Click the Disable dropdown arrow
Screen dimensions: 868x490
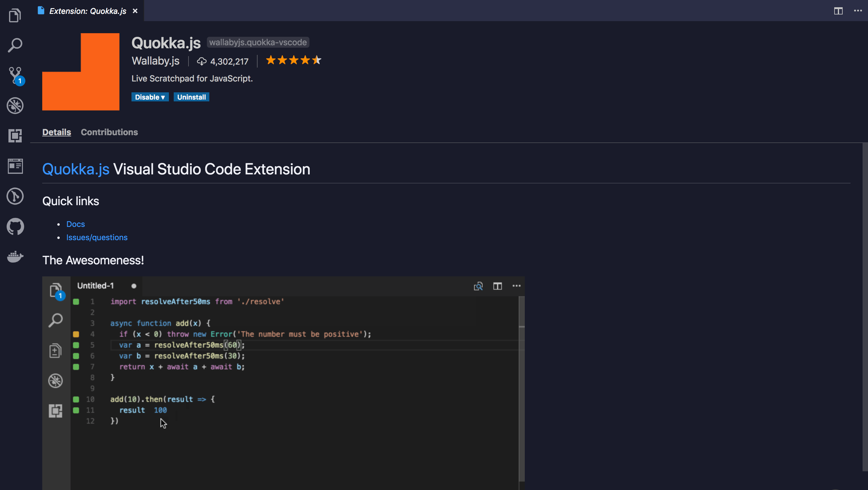coord(163,97)
